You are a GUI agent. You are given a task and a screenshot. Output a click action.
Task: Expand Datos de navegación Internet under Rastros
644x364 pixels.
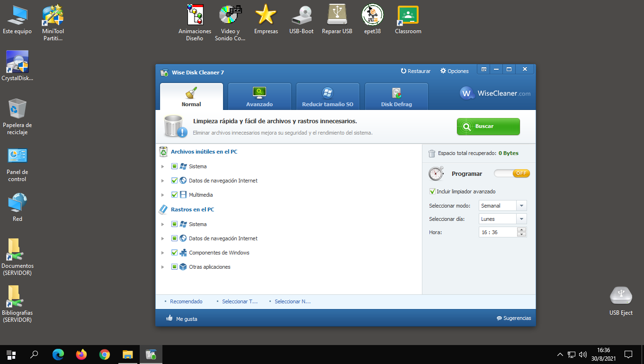point(162,238)
